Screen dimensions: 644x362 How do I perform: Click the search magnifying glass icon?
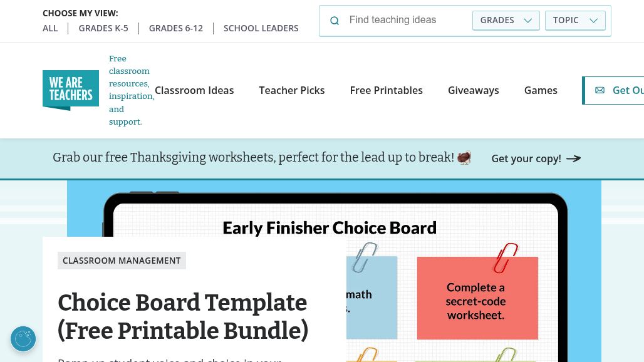tap(335, 21)
